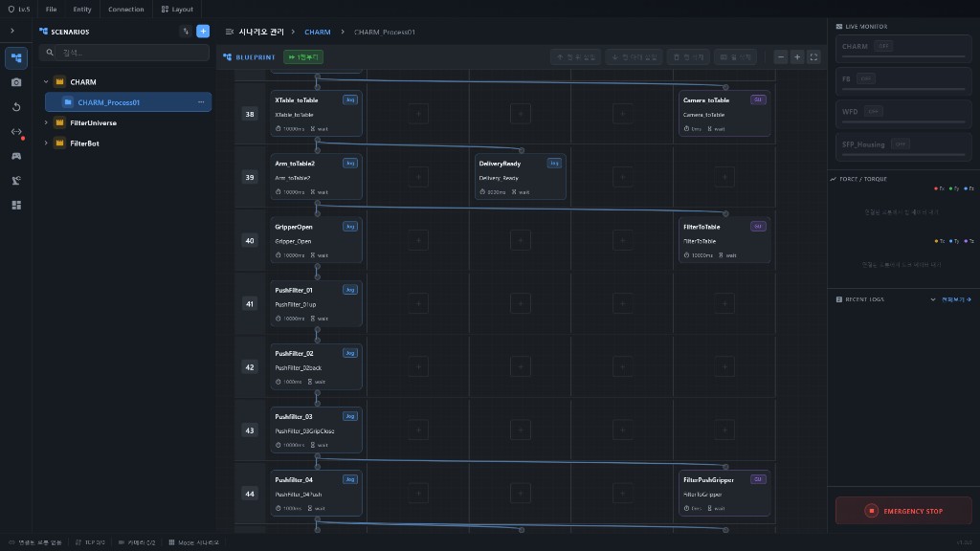Toggle the SFP_Housing monitor OFF switch
Screen dimensions: 980x551
point(900,144)
